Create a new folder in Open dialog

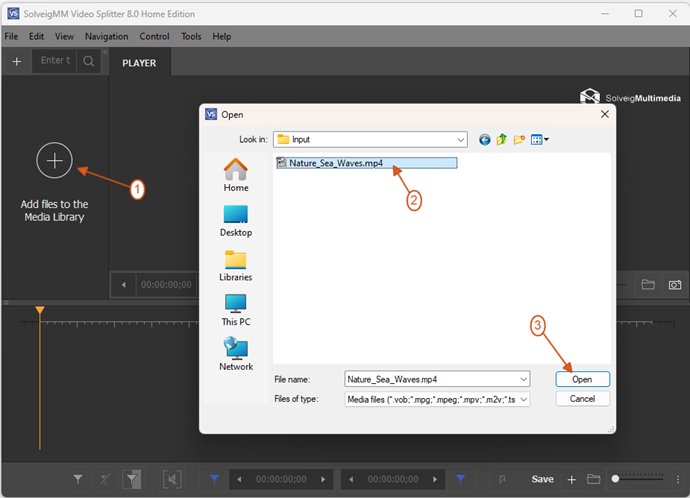pos(519,140)
